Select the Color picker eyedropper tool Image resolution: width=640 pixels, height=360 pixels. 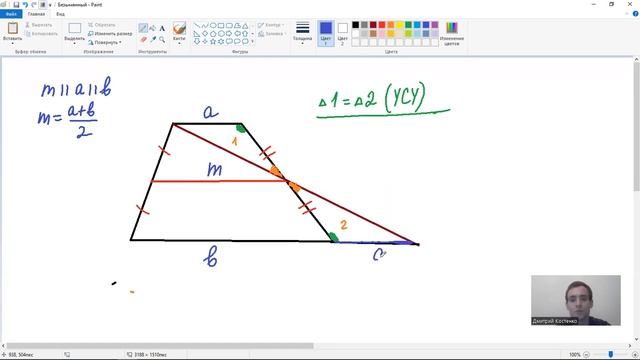pos(153,39)
